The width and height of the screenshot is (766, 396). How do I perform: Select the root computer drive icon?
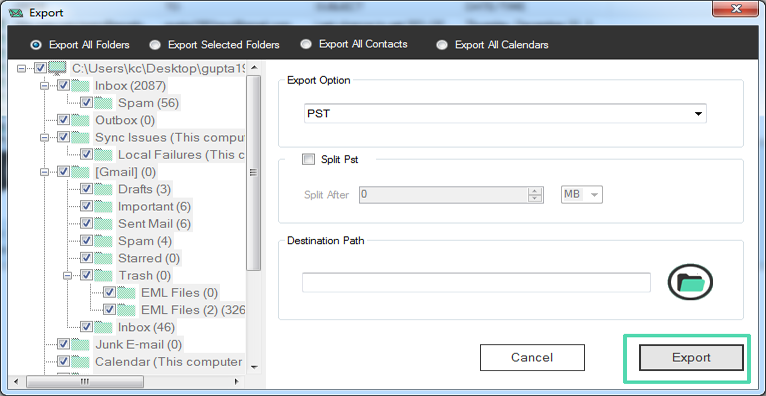[x=58, y=68]
